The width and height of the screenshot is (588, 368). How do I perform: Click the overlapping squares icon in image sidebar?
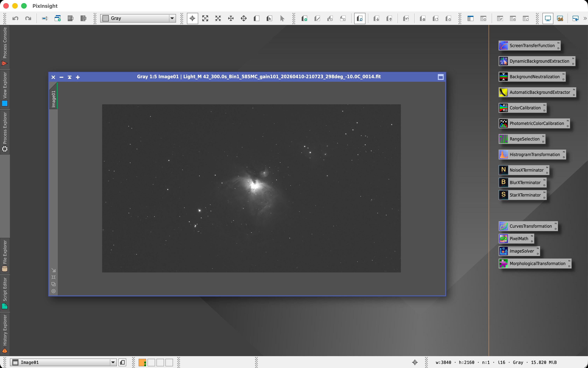click(53, 284)
